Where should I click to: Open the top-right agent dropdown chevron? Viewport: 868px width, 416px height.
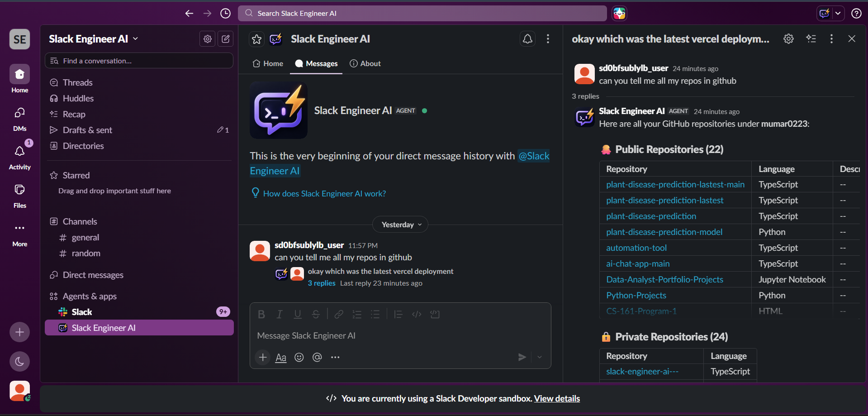[838, 14]
